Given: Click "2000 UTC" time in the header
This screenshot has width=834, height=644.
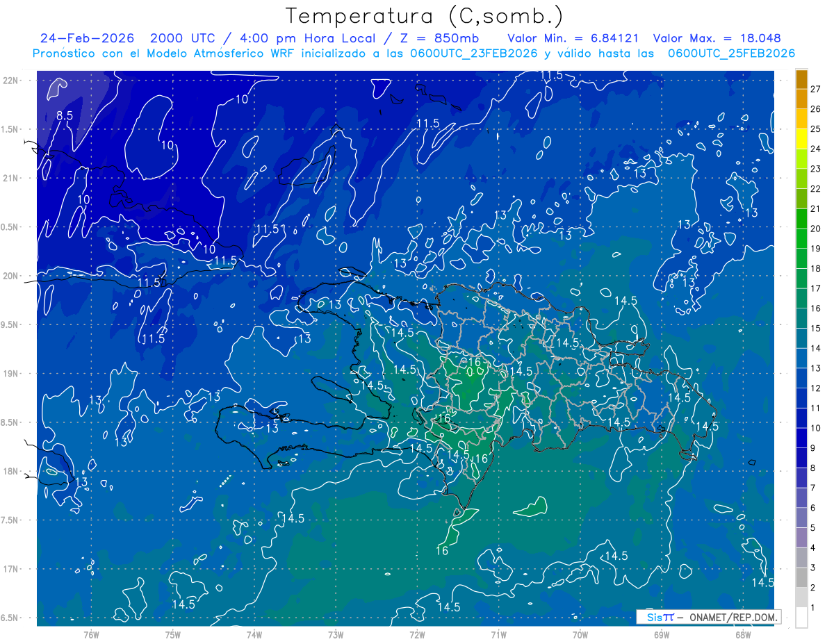Looking at the screenshot, I should point(184,38).
